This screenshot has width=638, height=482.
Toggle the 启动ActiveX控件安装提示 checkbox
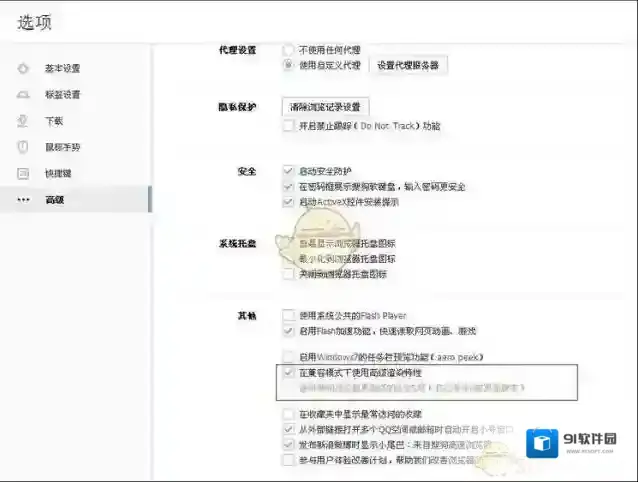289,201
